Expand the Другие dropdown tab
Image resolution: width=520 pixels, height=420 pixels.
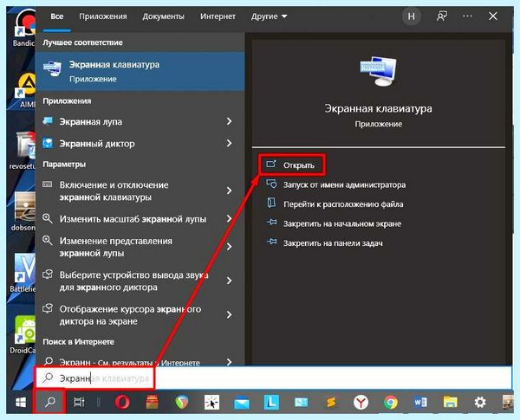269,16
